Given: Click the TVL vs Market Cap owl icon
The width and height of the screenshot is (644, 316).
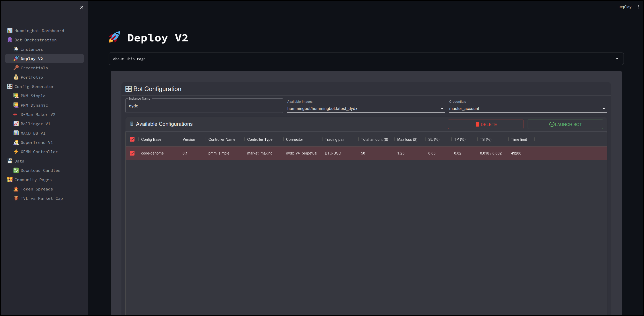Looking at the screenshot, I should [x=16, y=198].
